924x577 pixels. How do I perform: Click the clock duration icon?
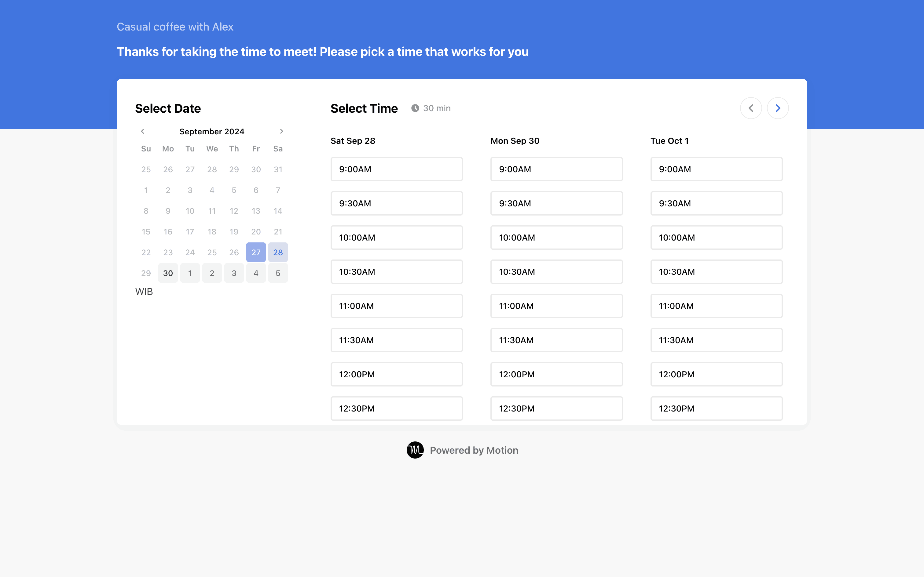tap(415, 108)
